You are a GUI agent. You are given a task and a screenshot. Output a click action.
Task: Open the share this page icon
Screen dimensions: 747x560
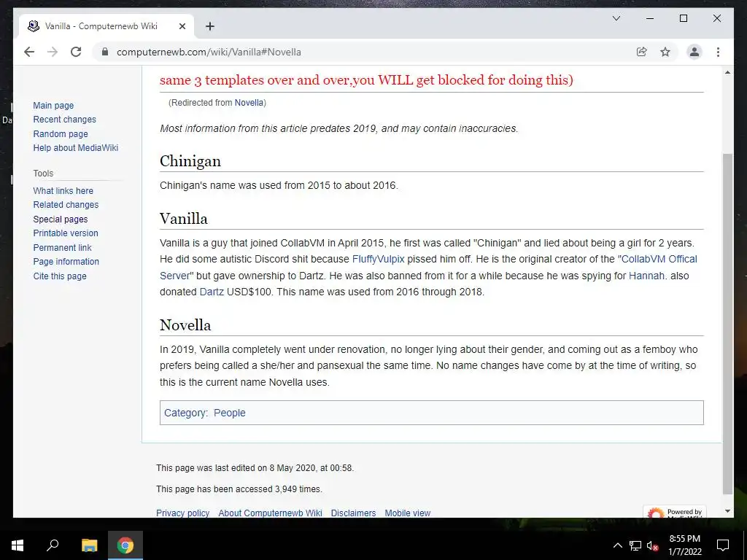pos(642,52)
